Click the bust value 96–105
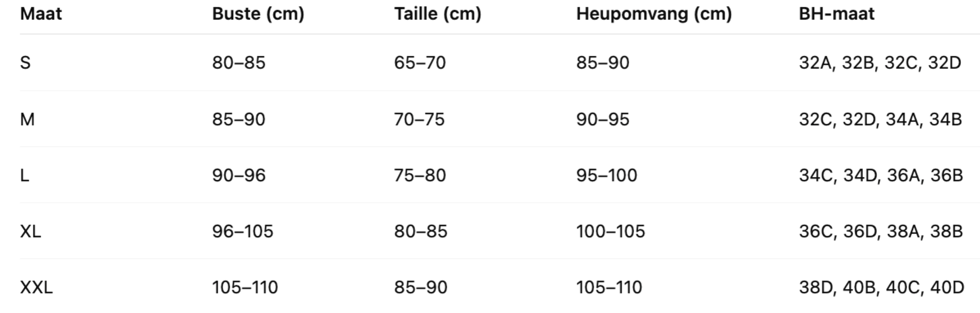Viewport: 980px width, 313px height. (x=243, y=231)
